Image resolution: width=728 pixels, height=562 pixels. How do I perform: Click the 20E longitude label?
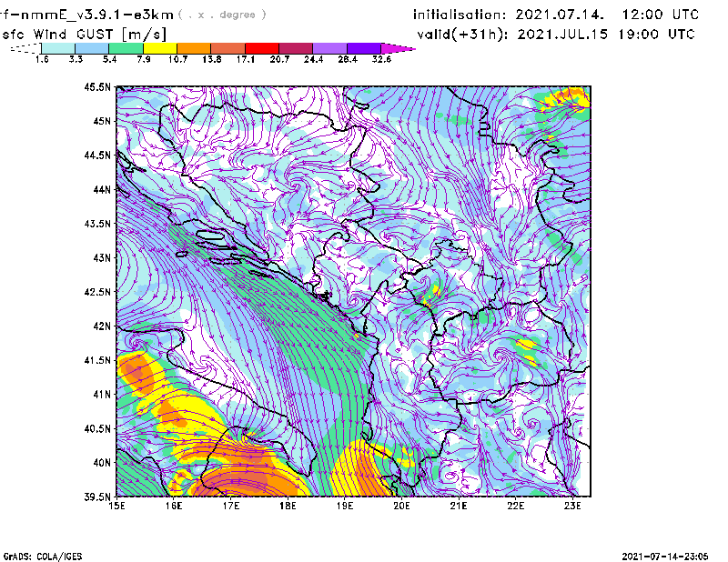point(401,506)
